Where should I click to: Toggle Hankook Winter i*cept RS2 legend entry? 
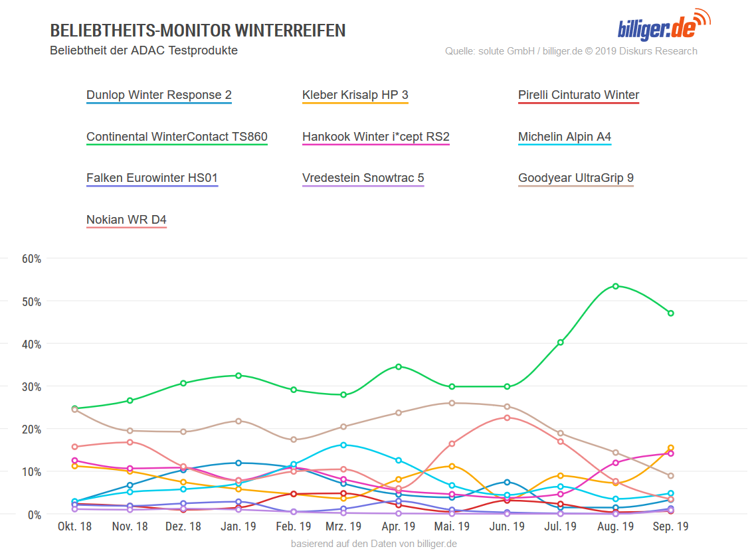(376, 137)
